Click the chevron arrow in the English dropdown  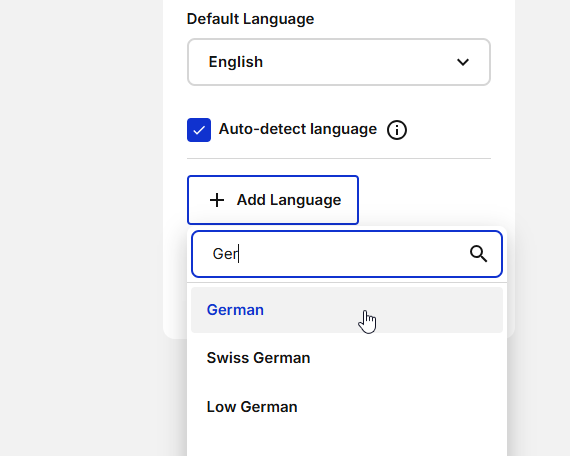pyautogui.click(x=463, y=62)
